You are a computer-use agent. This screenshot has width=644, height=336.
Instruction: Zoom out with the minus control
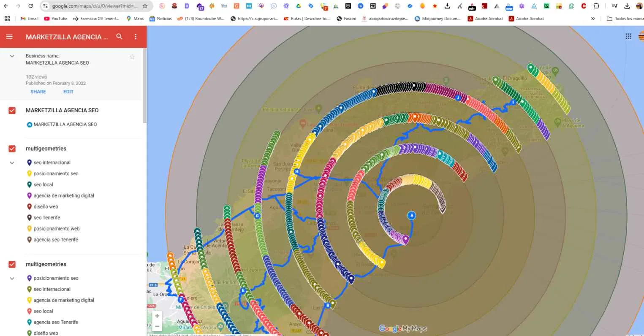(x=157, y=326)
